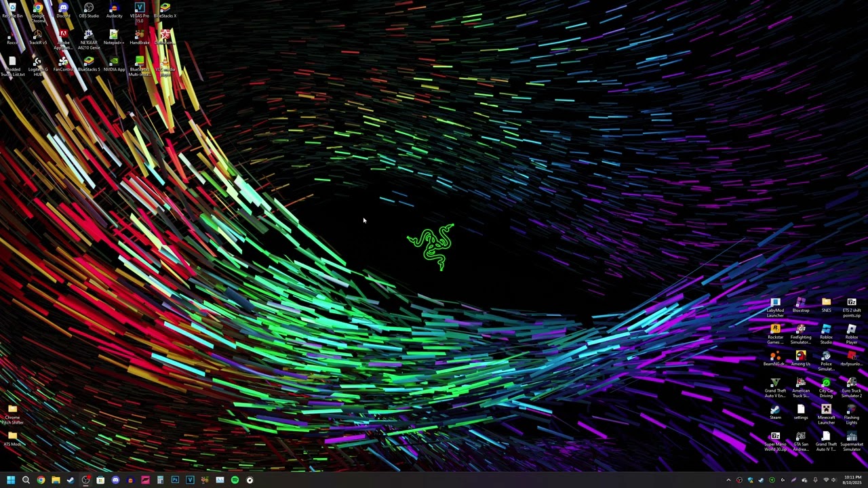Select the Notepad++ desktop shortcut
Screen dimensions: 868x488
point(114,37)
